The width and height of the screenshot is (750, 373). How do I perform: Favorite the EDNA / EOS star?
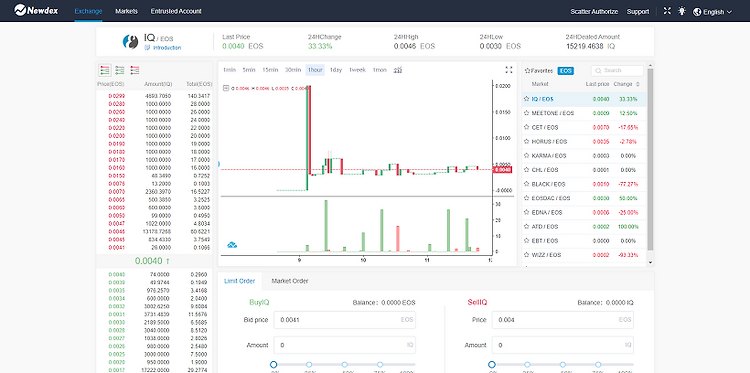click(527, 212)
